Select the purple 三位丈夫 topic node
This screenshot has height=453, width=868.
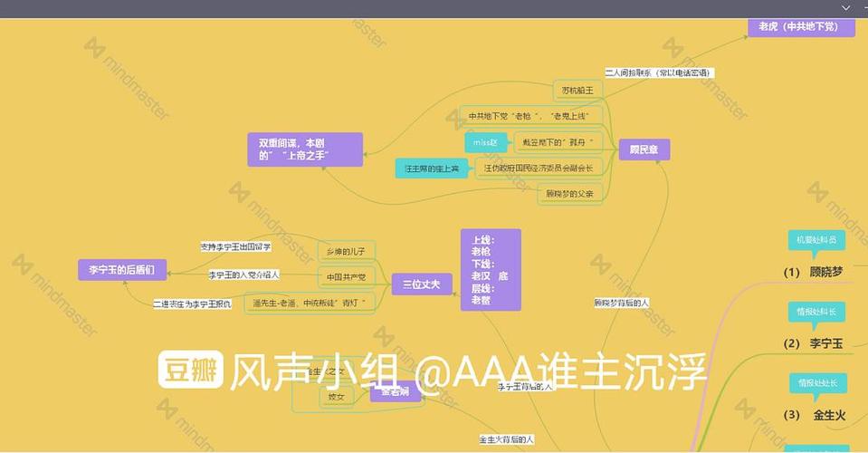click(422, 284)
